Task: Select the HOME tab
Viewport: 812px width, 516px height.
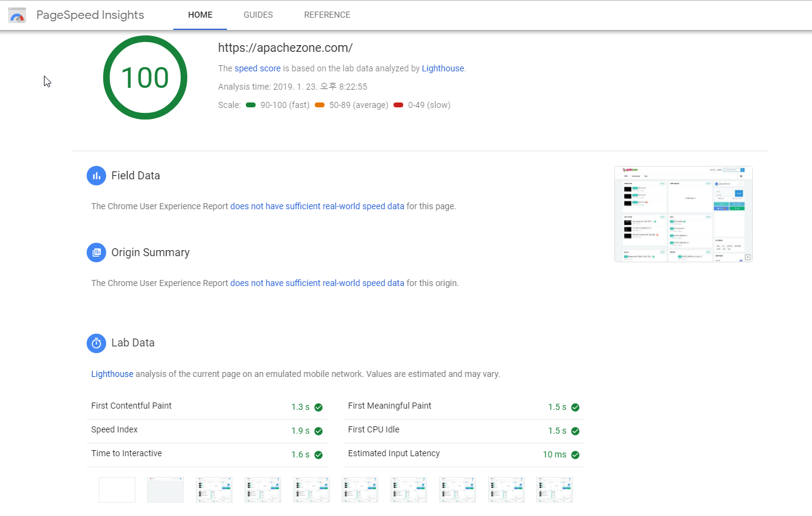Action: (200, 15)
